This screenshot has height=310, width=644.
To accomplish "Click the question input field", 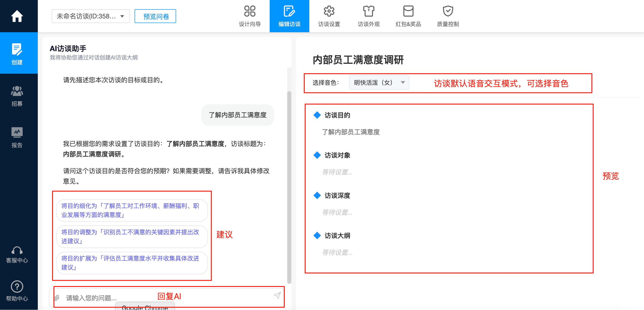I will point(150,298).
